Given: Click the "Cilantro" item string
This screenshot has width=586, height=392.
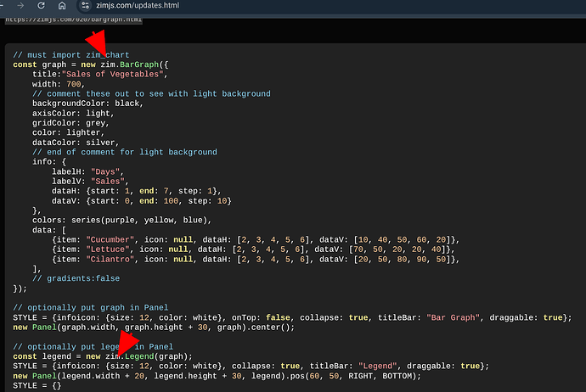Looking at the screenshot, I should tap(110, 259).
